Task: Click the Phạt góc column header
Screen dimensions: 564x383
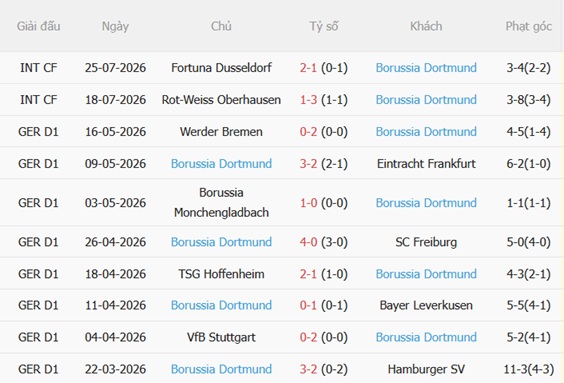Action: (x=528, y=26)
